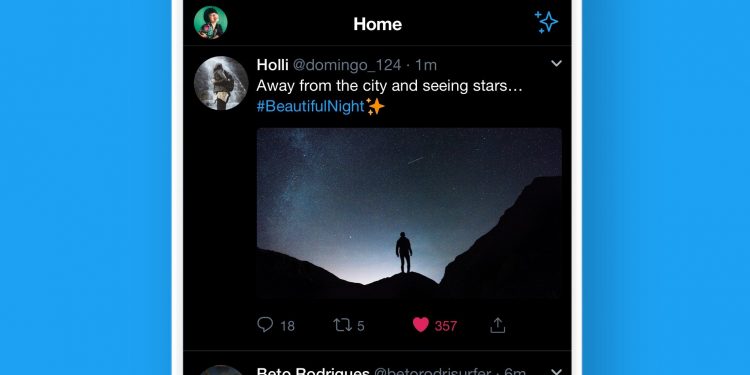
Task: Click the reply speech bubble icon
Action: [x=265, y=325]
